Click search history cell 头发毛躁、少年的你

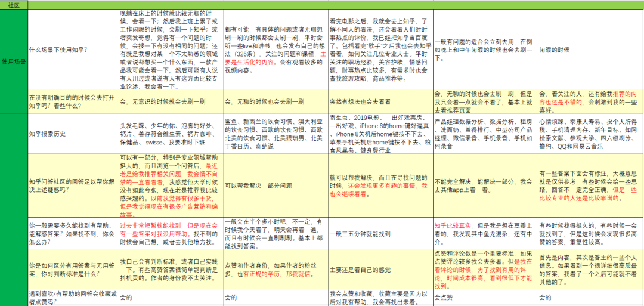[171, 132]
